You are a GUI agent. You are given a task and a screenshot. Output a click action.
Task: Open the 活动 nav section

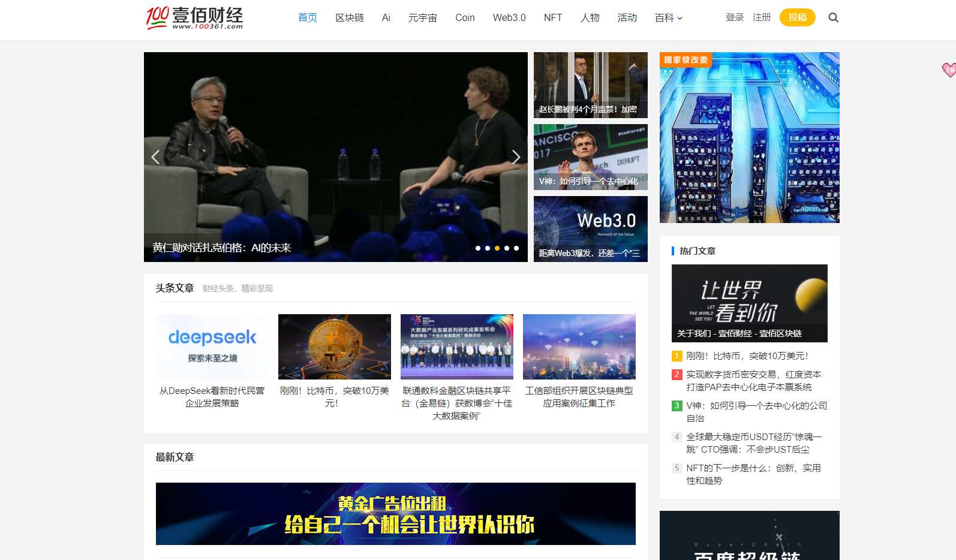(x=627, y=18)
